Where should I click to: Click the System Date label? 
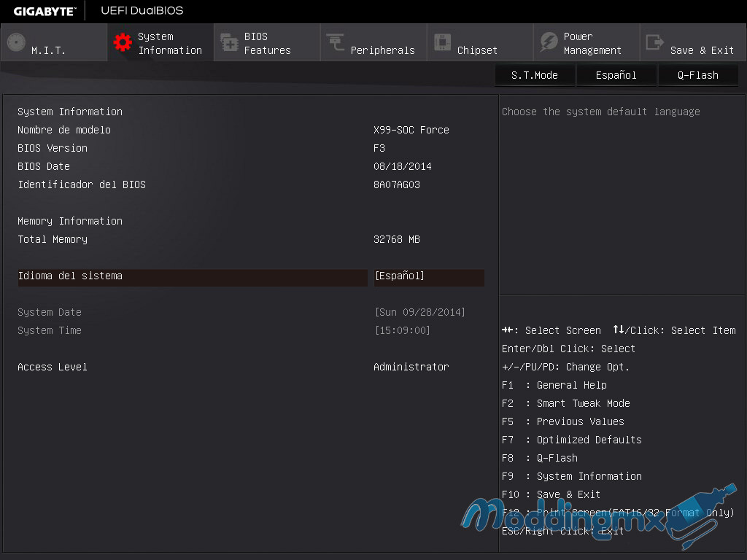pyautogui.click(x=50, y=312)
